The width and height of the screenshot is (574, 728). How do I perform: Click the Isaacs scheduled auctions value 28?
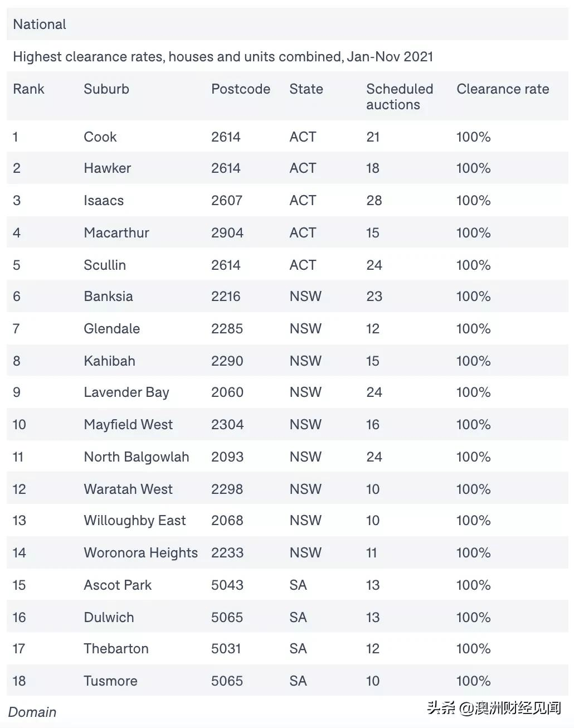[374, 201]
